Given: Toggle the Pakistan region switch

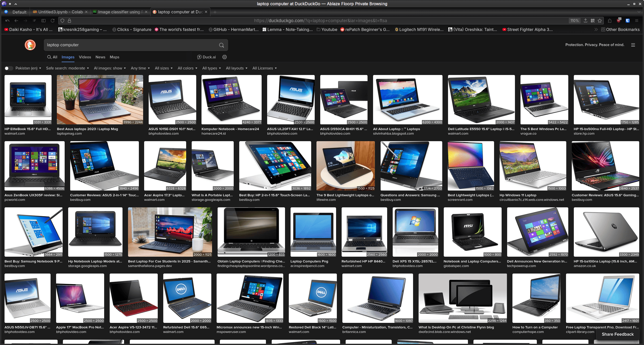Looking at the screenshot, I should [x=8, y=68].
